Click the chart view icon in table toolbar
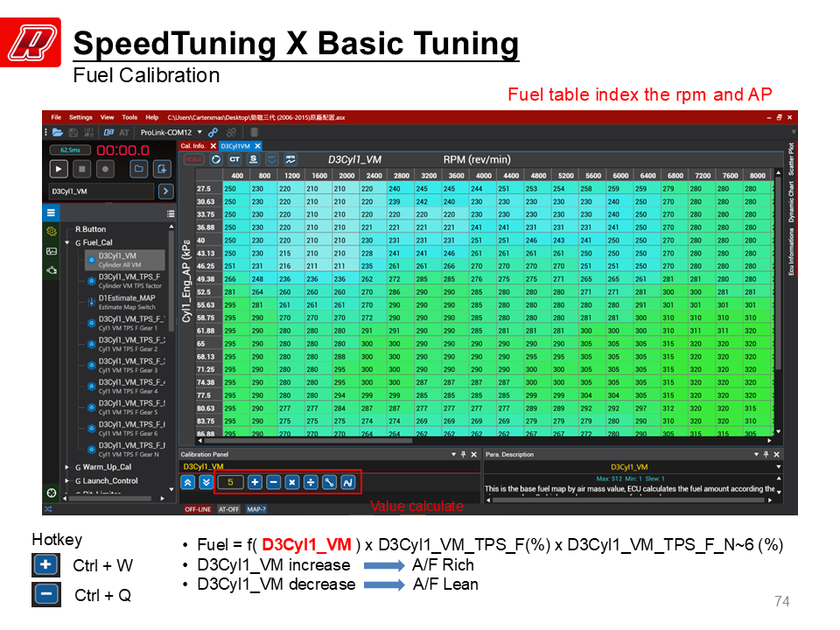Image resolution: width=840 pixels, height=630 pixels. [290, 159]
